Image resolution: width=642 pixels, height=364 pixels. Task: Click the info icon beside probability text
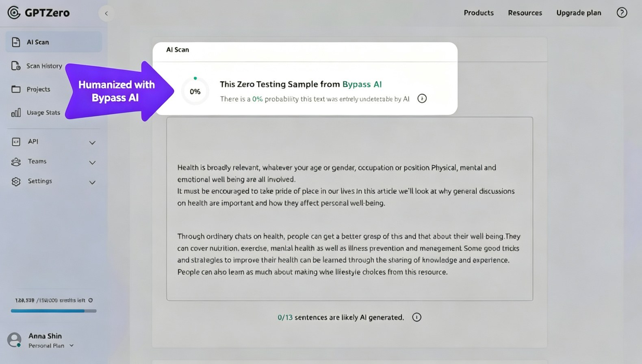pos(422,98)
